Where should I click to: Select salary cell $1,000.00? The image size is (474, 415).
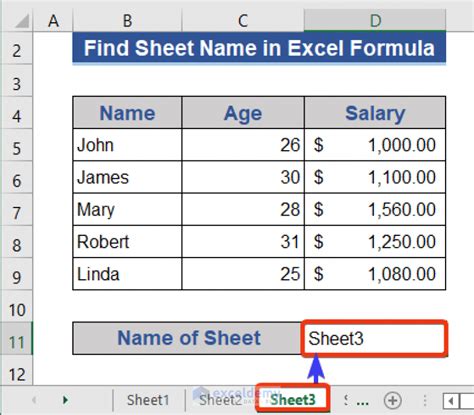(375, 145)
